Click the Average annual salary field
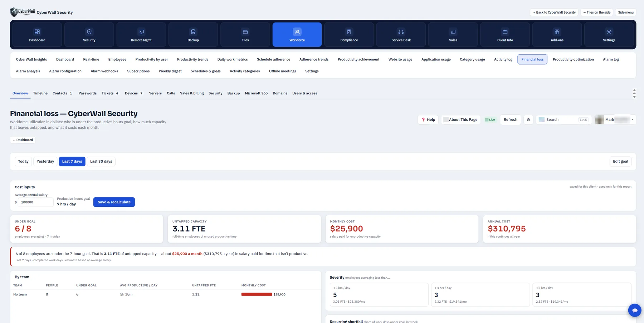This screenshot has height=323, width=644. (x=35, y=202)
